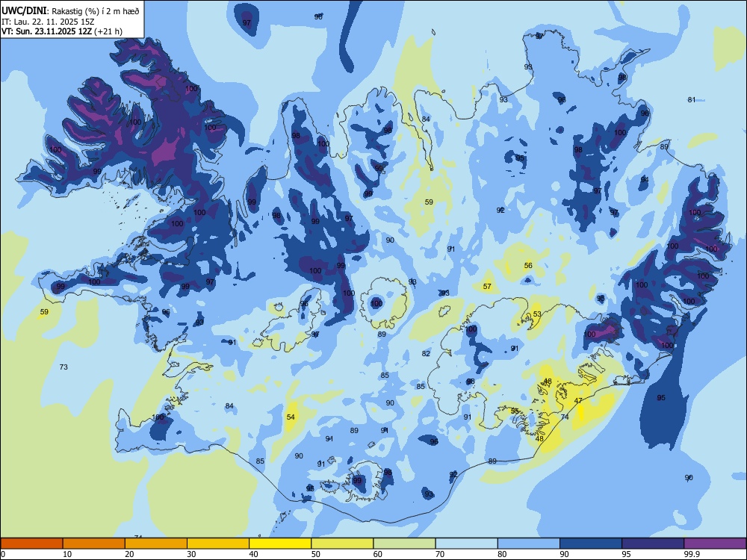Select the 40–50 bright yellow legend swatch
The height and width of the screenshot is (560, 747).
(x=280, y=544)
